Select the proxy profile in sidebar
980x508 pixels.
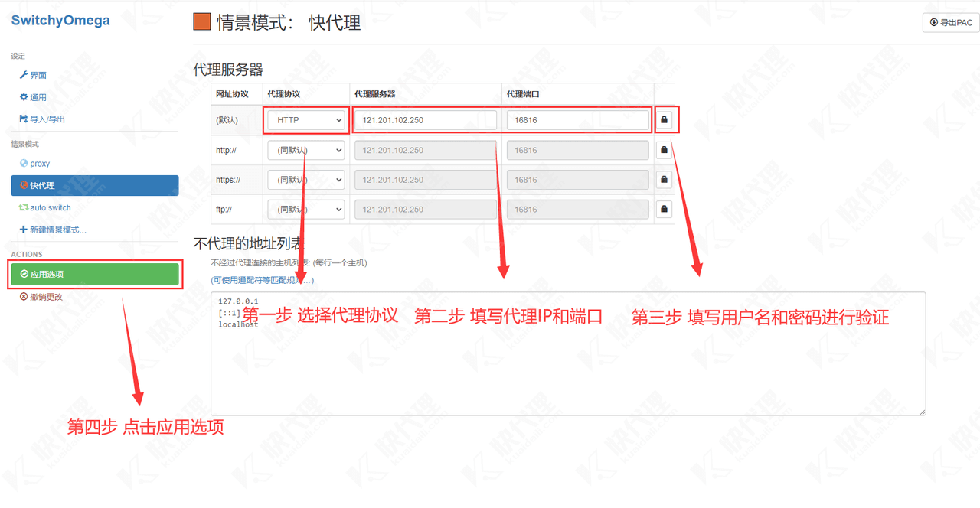(40, 164)
